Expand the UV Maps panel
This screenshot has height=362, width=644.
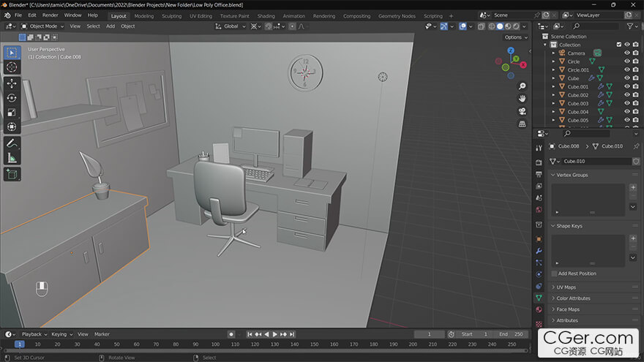click(x=566, y=287)
